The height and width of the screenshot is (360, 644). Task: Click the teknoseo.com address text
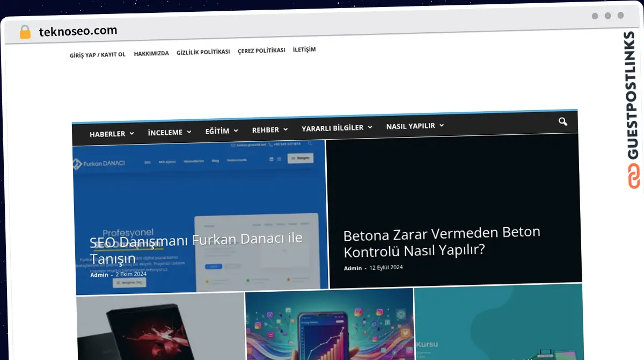tap(78, 31)
